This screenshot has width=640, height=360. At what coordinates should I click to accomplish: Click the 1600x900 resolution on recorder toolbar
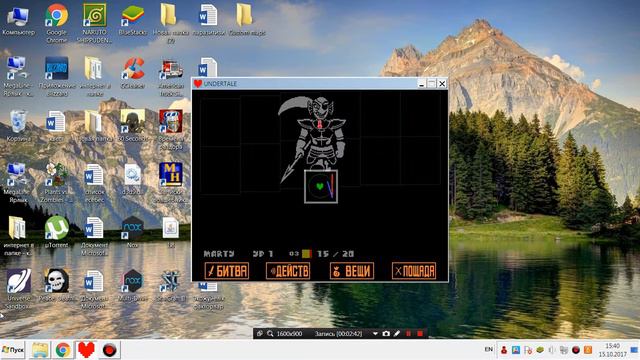pos(289,333)
